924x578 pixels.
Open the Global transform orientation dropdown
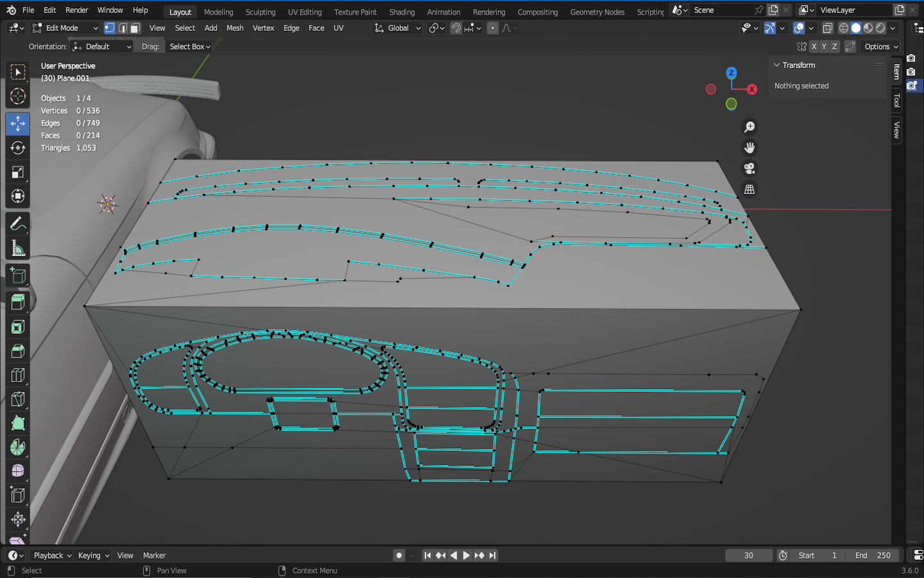[398, 28]
